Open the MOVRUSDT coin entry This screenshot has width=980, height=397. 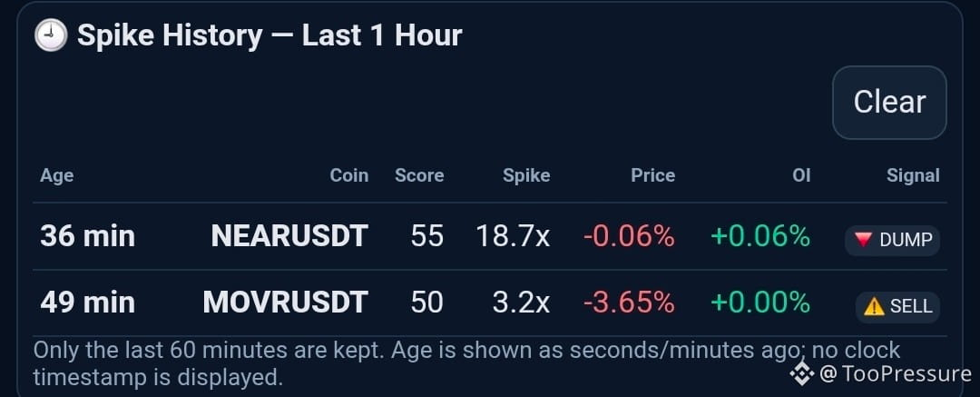tap(285, 303)
